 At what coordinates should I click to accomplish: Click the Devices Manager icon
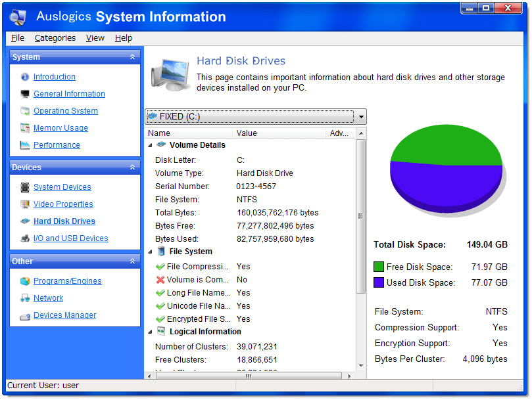(25, 317)
